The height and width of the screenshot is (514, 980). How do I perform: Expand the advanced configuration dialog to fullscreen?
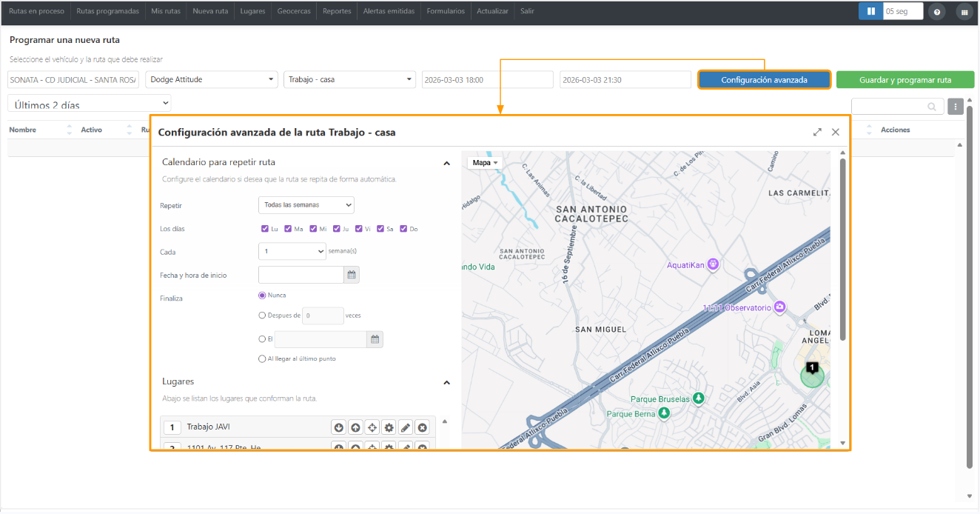[817, 132]
